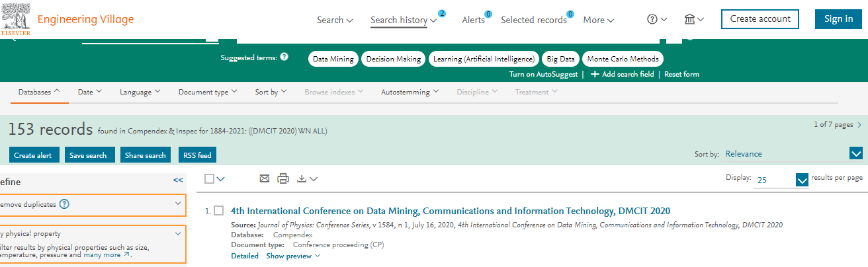The height and width of the screenshot is (267, 868).
Task: Click Reset form link
Action: [x=681, y=74]
